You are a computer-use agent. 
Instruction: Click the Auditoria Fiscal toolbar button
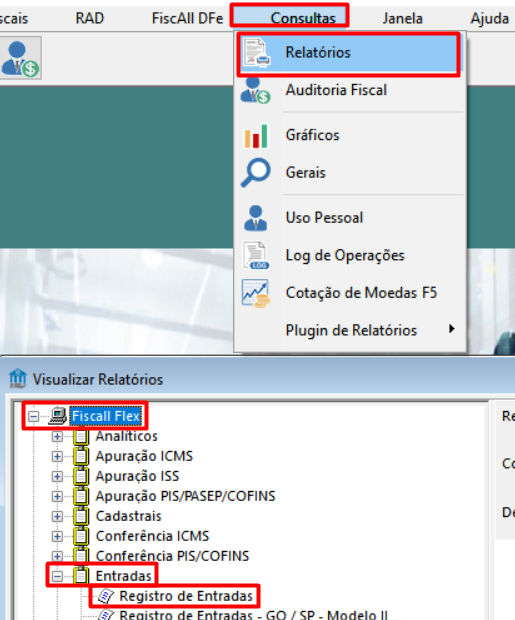point(20,58)
